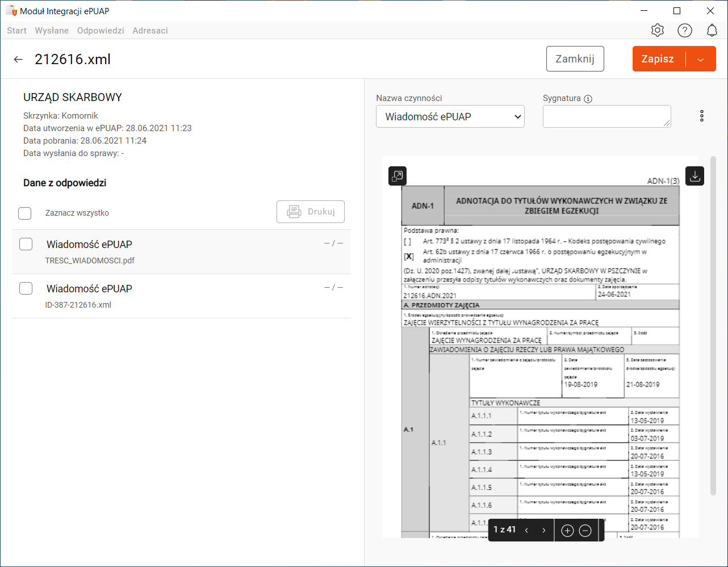Minimize the application window
The height and width of the screenshot is (567, 728).
pyautogui.click(x=644, y=11)
